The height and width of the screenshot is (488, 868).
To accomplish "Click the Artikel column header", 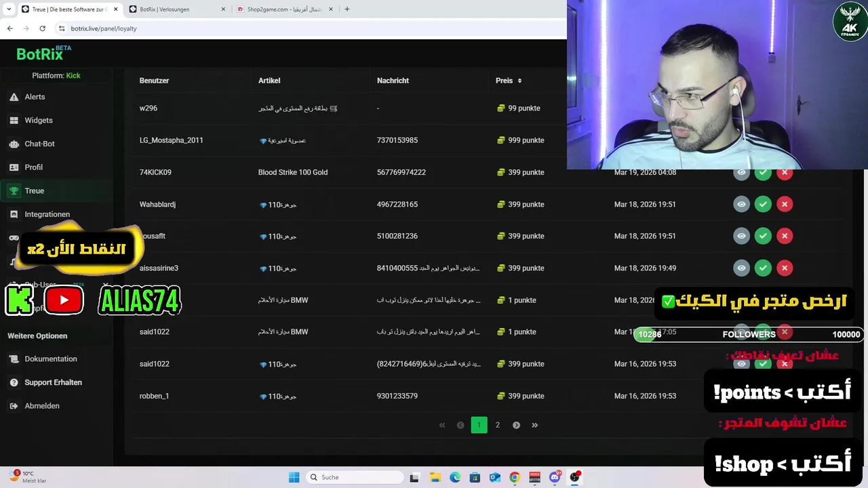I will [269, 81].
